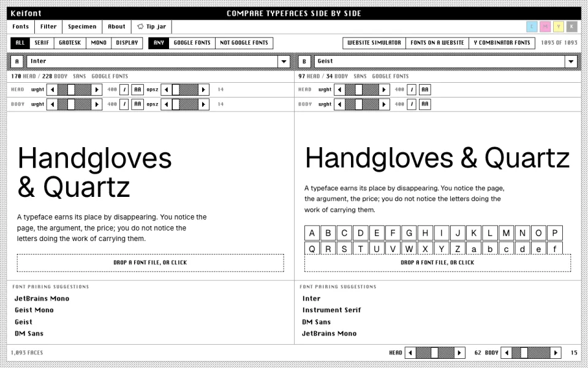
Task: Increase font A body weight with right arrow
Action: click(97, 104)
